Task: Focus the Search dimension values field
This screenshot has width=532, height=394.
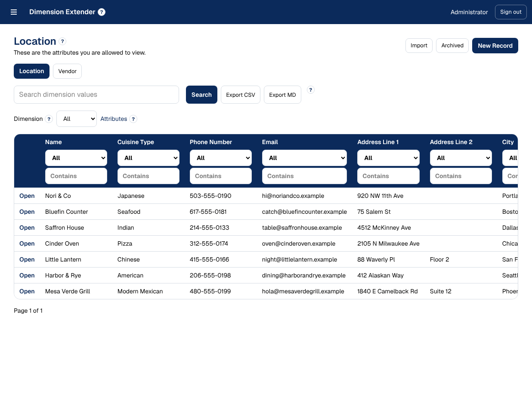Action: (96, 95)
